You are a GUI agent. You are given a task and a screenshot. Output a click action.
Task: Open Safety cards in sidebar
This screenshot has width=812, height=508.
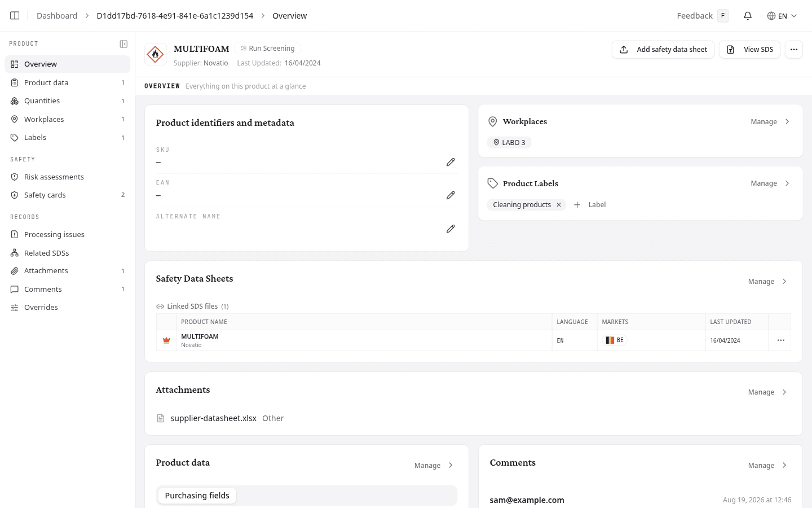point(68,195)
